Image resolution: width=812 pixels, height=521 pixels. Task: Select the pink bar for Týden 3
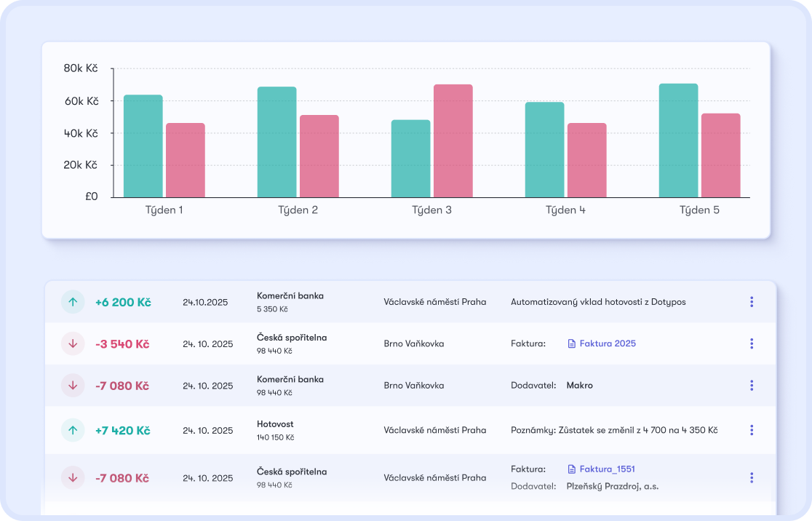pyautogui.click(x=453, y=141)
